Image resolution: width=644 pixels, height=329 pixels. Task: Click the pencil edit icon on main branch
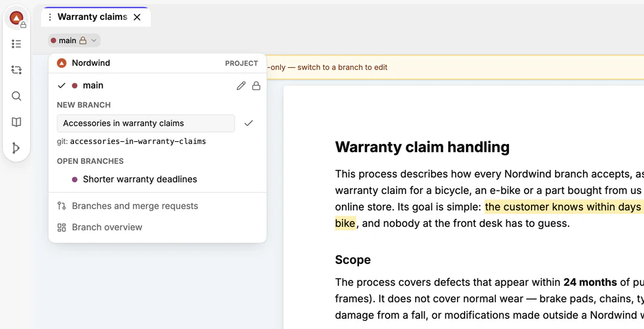click(x=241, y=86)
